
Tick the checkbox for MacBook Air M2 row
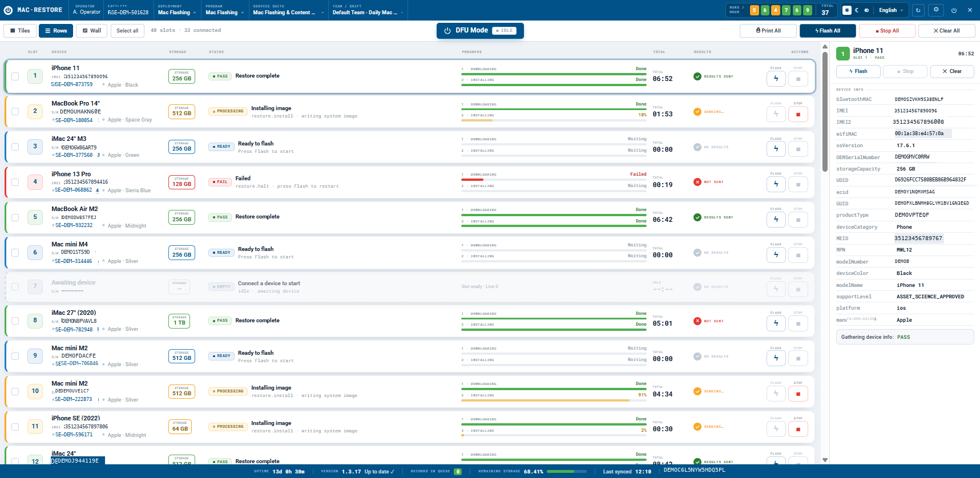click(15, 217)
